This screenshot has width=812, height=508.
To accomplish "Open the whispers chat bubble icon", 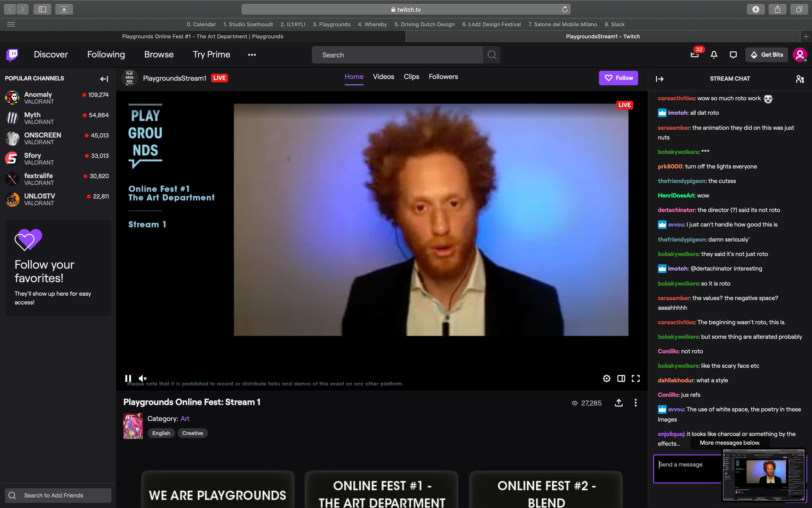I will 733,55.
